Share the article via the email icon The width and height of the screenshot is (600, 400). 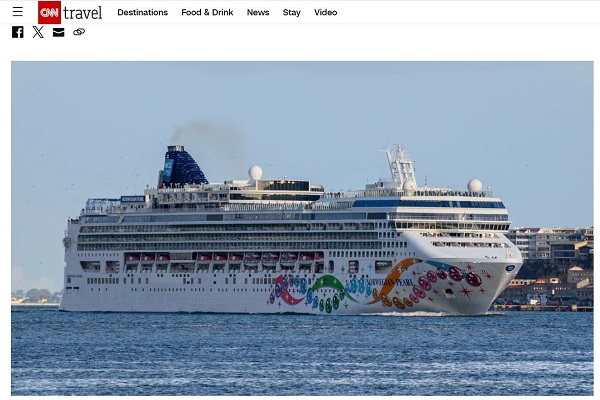point(59,32)
